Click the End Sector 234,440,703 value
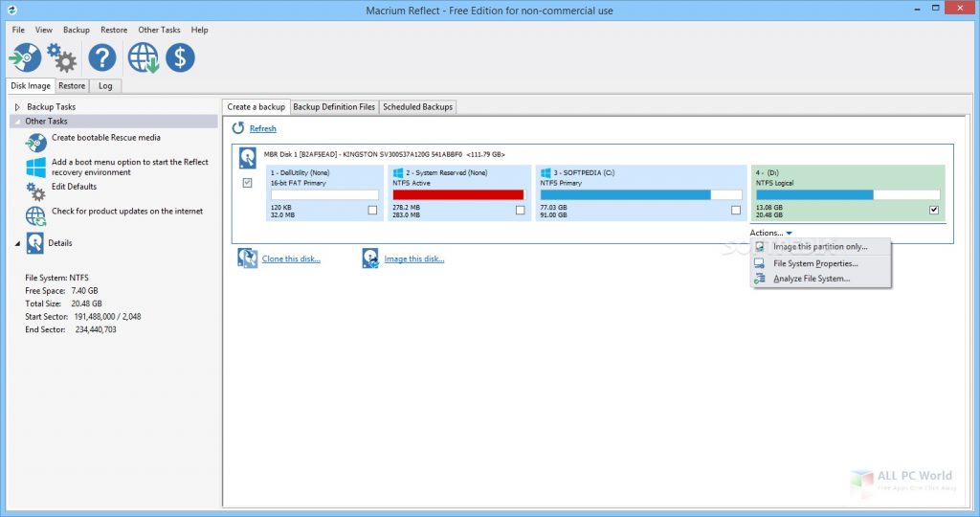This screenshot has height=517, width=980. coord(96,329)
